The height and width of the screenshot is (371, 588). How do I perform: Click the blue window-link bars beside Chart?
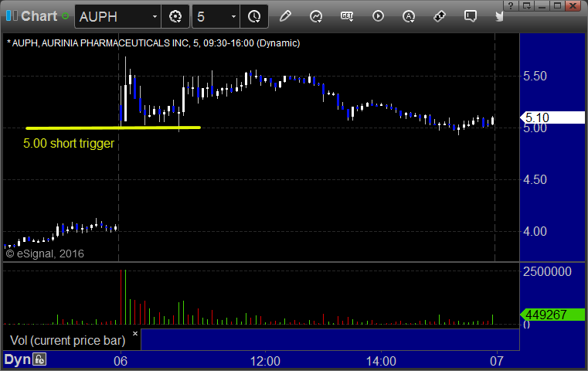click(x=12, y=16)
